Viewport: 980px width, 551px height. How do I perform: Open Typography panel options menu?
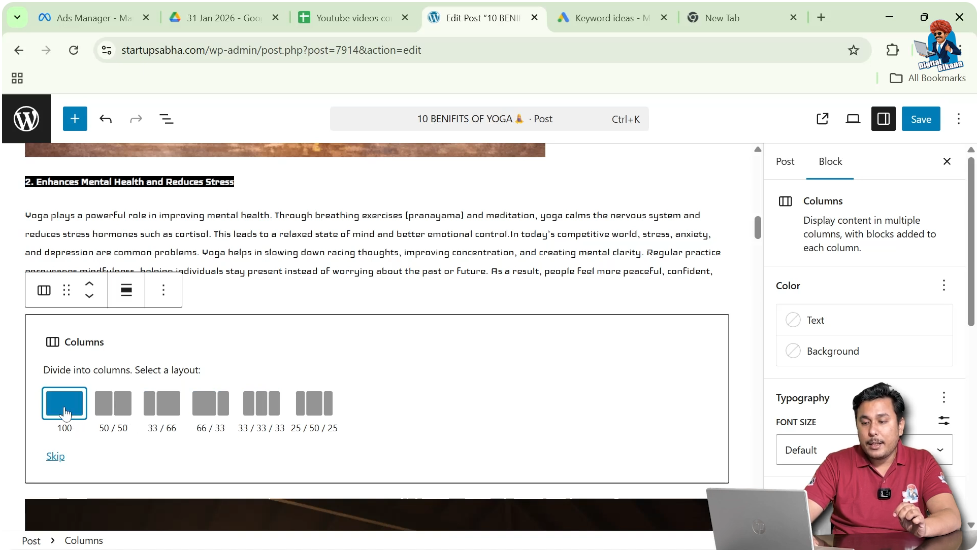pos(944,397)
